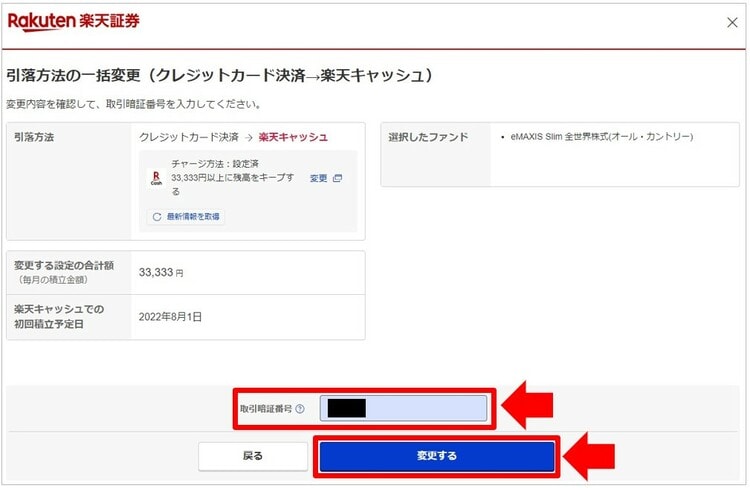This screenshot has width=750, height=488.
Task: Confirm with the 変更する button
Action: point(437,456)
